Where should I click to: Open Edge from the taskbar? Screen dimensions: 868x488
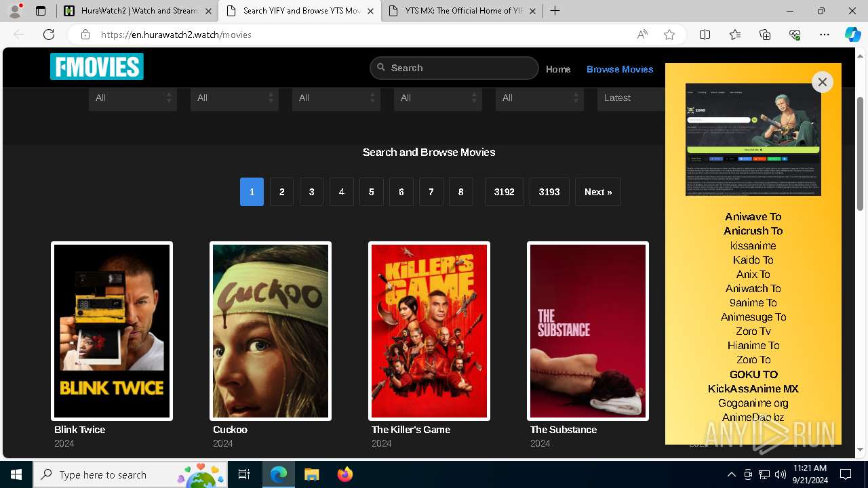coord(279,474)
